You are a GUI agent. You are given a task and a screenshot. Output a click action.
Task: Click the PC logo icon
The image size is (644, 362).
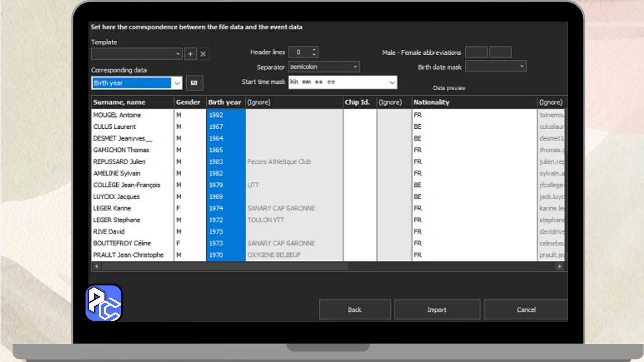pyautogui.click(x=104, y=303)
